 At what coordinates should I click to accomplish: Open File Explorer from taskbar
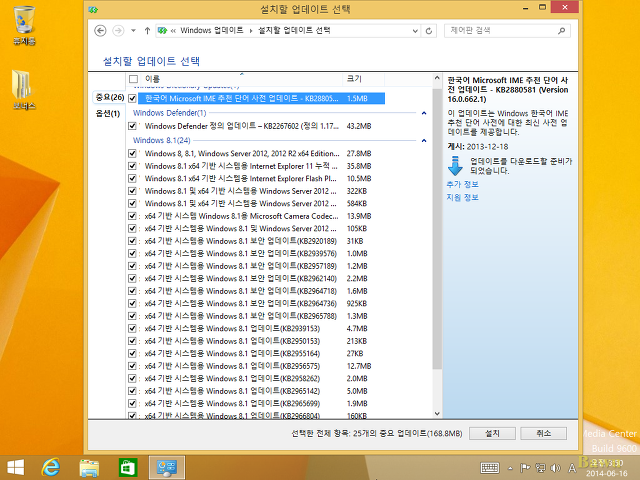coord(89,468)
